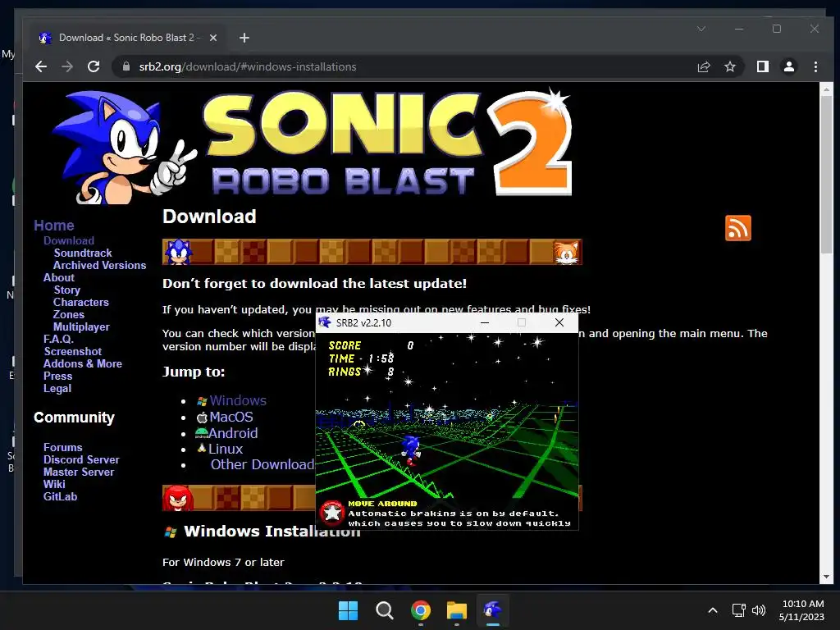Open Chrome profile avatar icon
This screenshot has width=840, height=630.
coord(789,66)
